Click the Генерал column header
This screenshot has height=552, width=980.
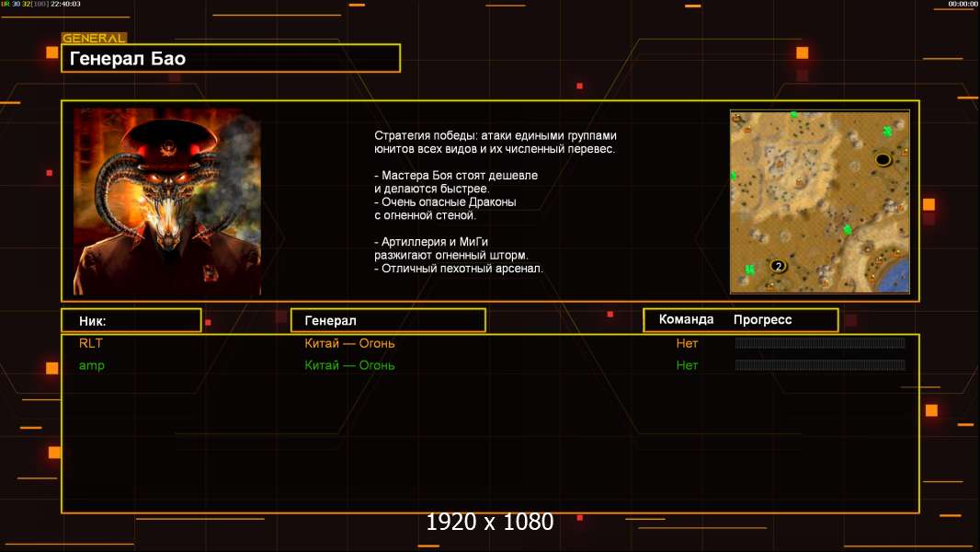pos(388,321)
